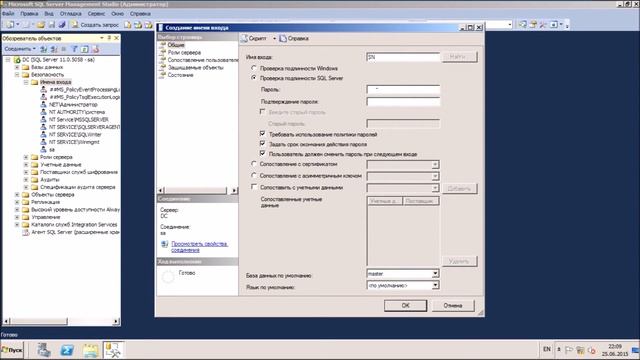The width and height of the screenshot is (640, 360).
Task: Open the Вид menu
Action: coord(49,13)
